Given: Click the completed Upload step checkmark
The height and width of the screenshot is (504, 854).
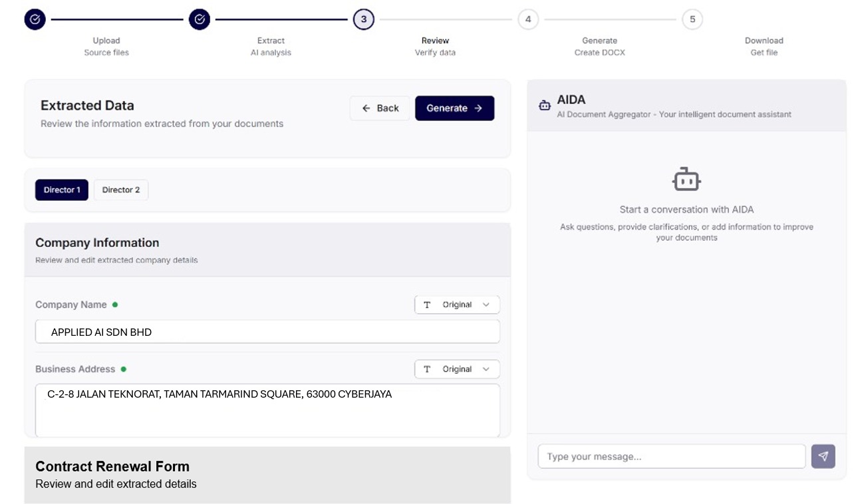Looking at the screenshot, I should coord(35,19).
